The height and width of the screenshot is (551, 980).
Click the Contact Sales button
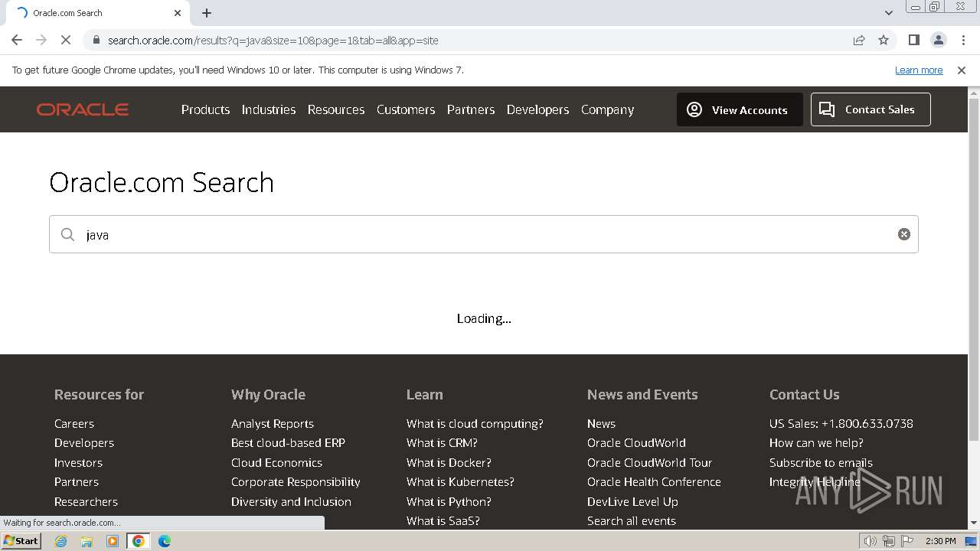[x=871, y=109]
